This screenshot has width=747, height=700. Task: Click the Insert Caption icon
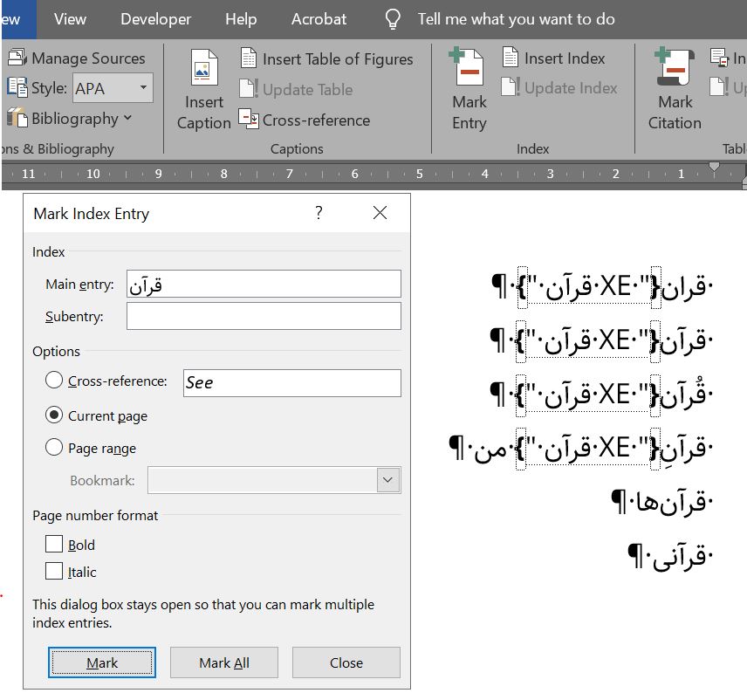[x=204, y=68]
